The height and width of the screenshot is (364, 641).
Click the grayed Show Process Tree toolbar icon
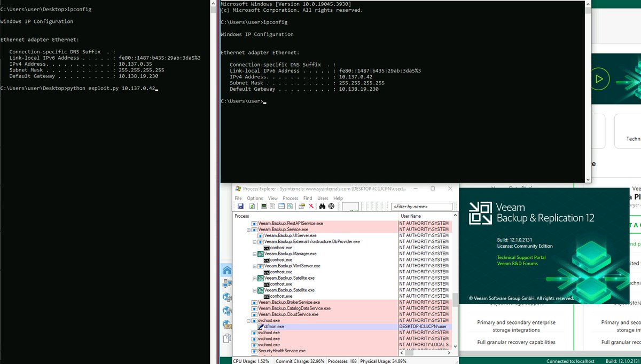coord(272,206)
